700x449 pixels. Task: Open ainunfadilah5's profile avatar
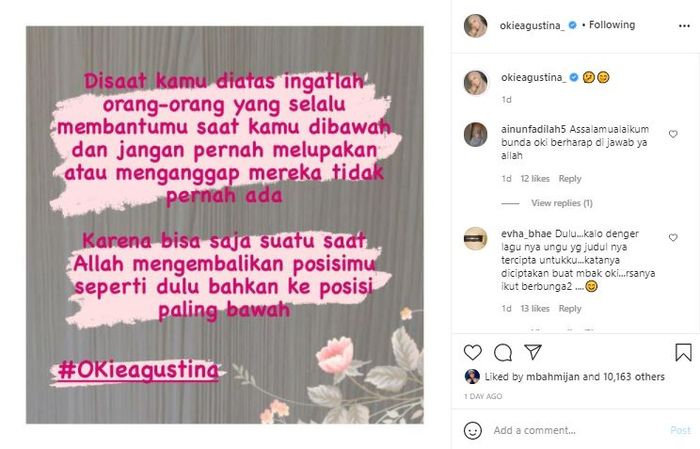tap(475, 134)
